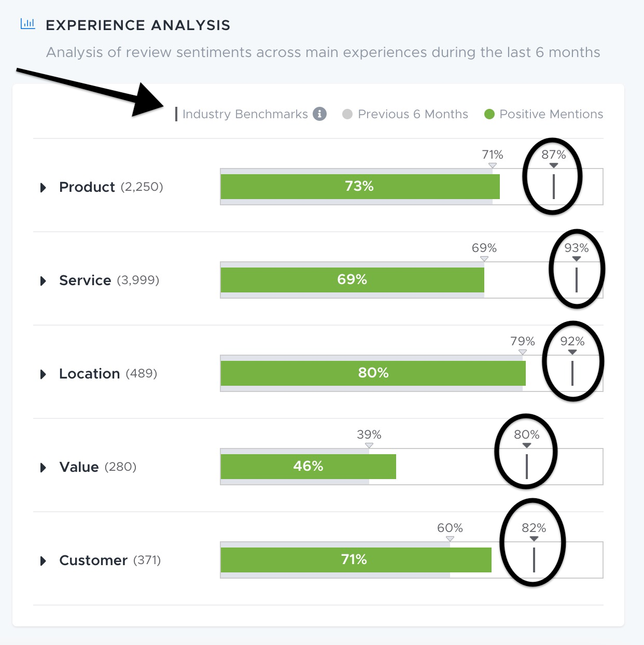Click the Industry Benchmarks info icon
The width and height of the screenshot is (644, 645).
click(x=319, y=114)
